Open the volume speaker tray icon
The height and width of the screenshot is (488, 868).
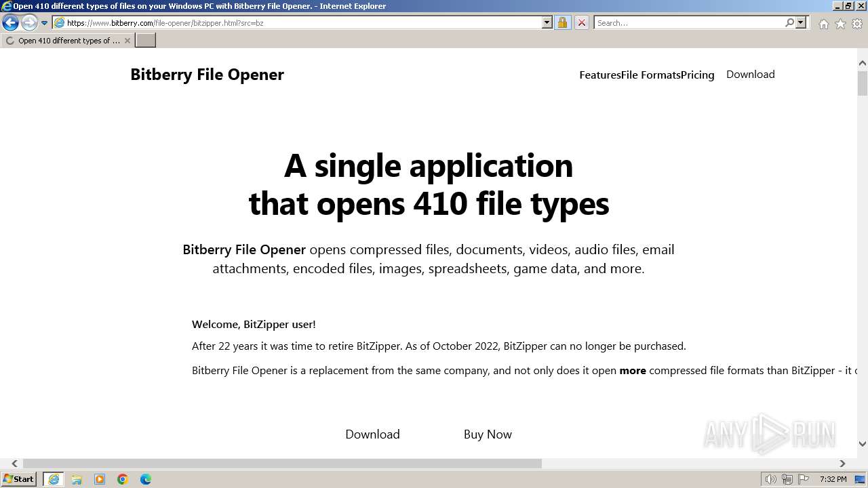click(x=771, y=479)
